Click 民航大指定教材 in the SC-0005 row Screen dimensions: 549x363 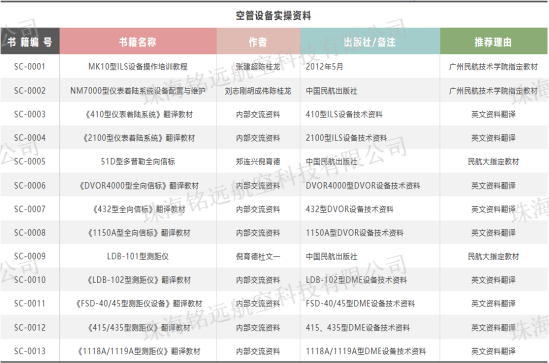(493, 161)
